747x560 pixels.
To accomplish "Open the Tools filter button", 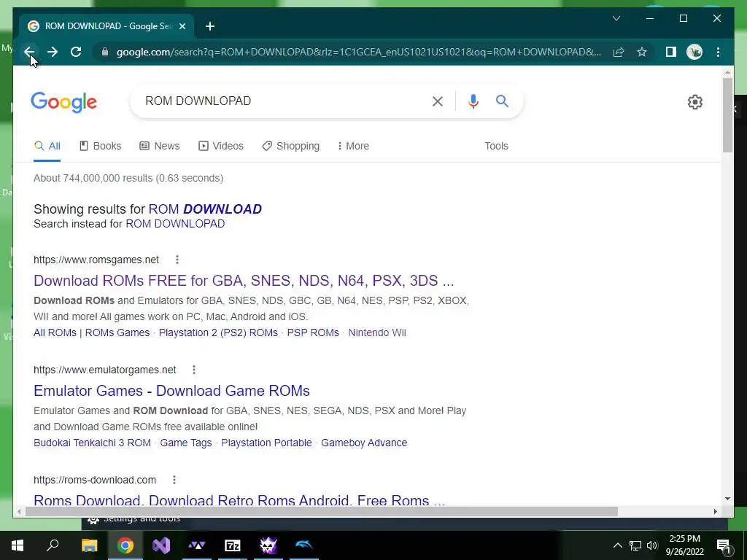I will coord(496,146).
